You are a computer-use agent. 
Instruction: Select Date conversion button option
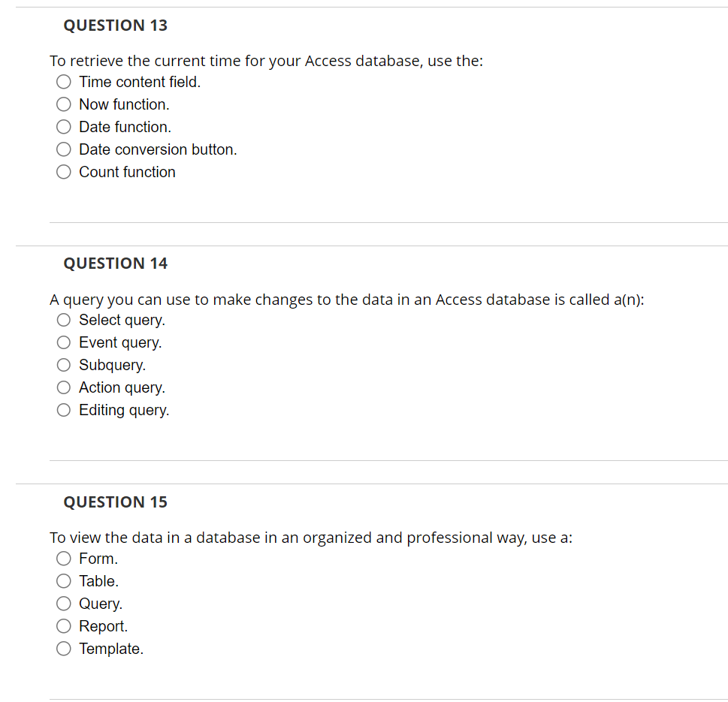coord(63,149)
